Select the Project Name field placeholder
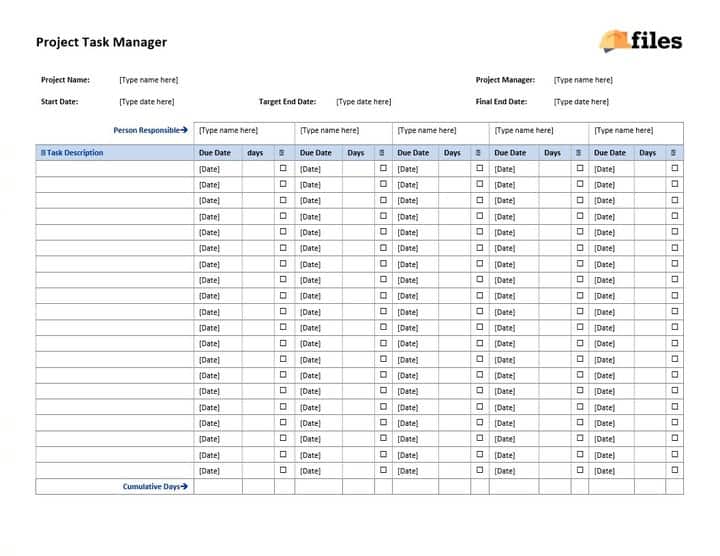The height and width of the screenshot is (556, 720). 148,80
